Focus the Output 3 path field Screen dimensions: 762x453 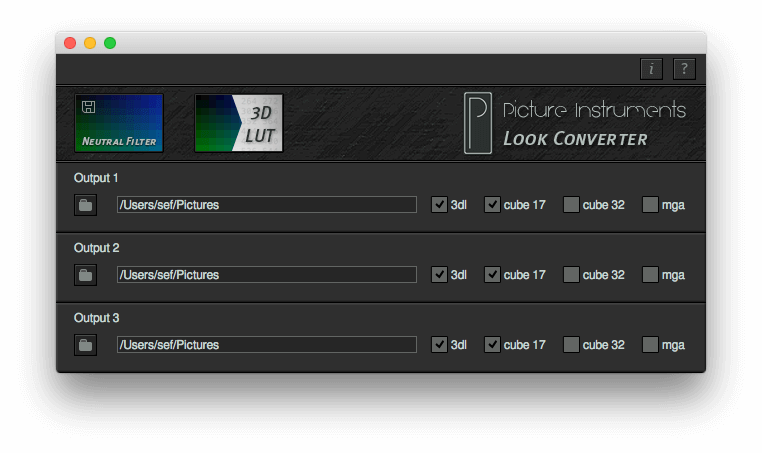267,345
